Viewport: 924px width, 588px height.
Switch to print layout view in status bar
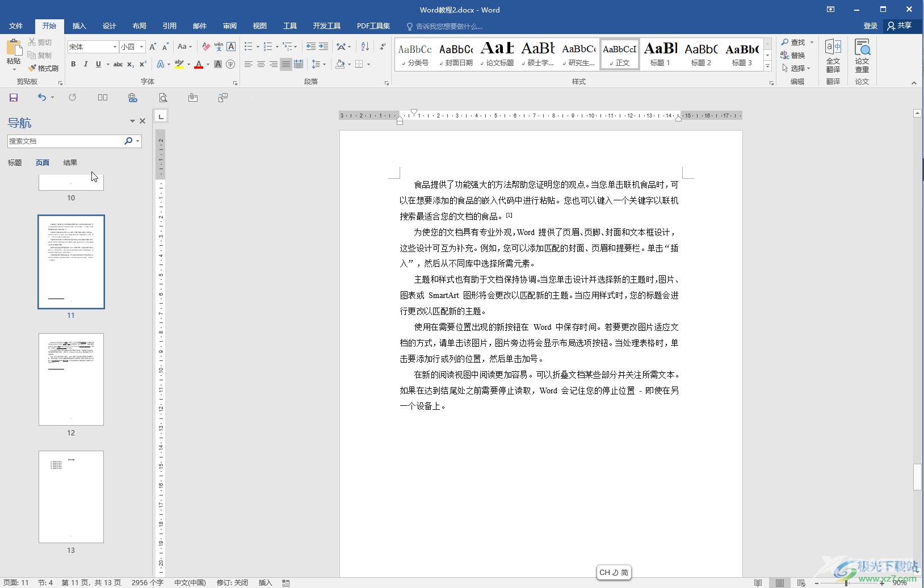point(780,582)
